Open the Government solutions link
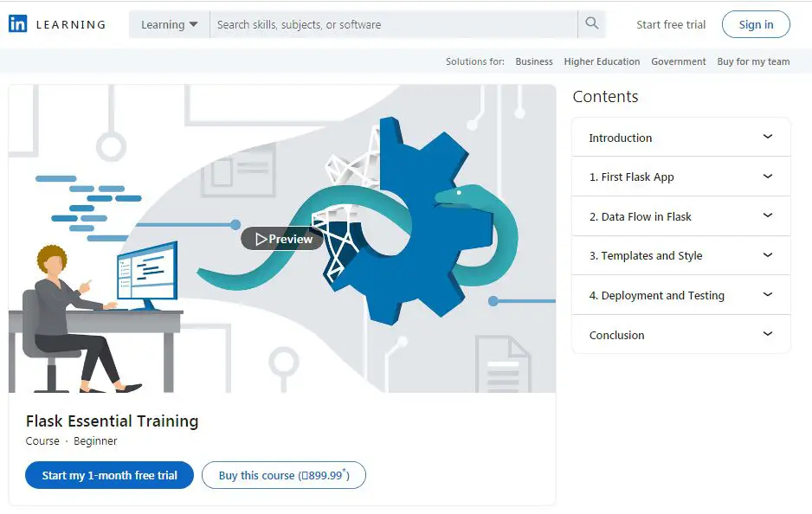 (x=679, y=61)
